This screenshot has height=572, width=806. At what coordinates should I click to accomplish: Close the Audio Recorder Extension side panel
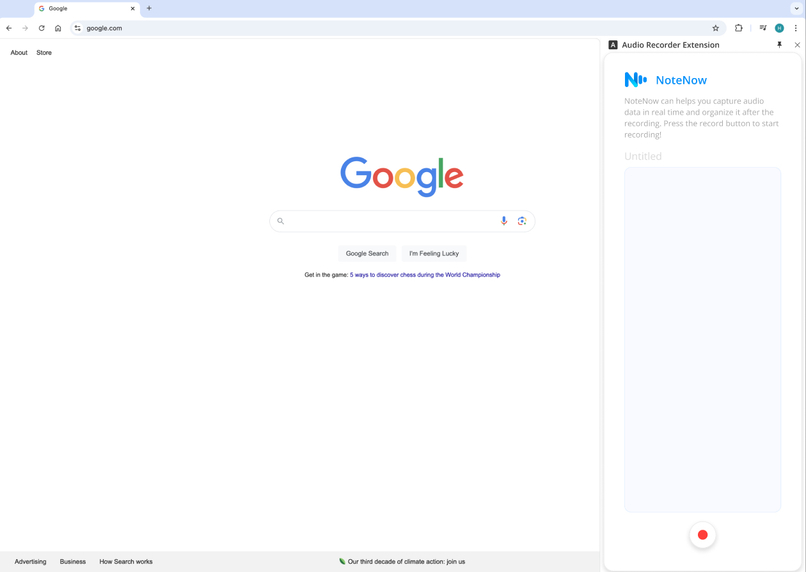point(797,45)
